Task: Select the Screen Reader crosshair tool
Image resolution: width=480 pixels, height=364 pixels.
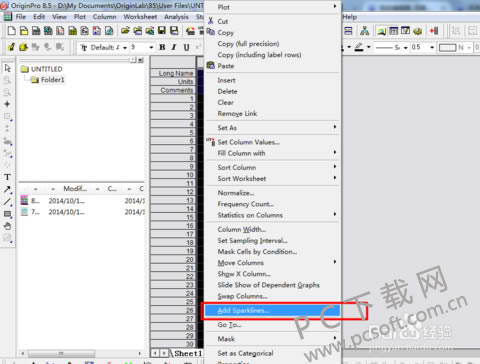Action: pyautogui.click(x=7, y=104)
